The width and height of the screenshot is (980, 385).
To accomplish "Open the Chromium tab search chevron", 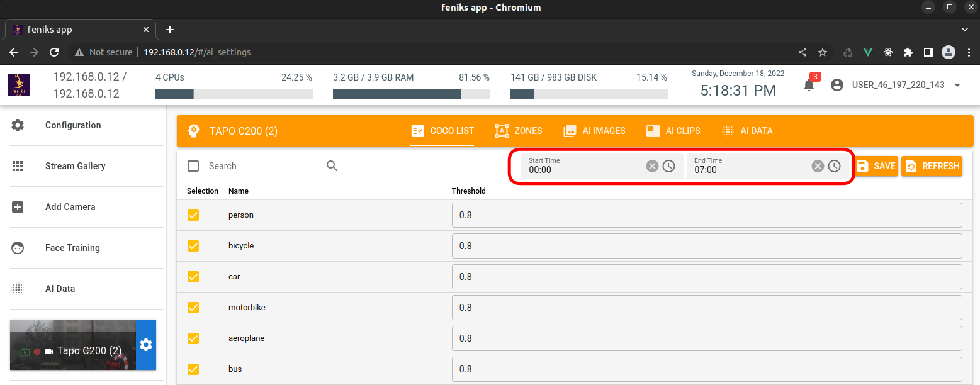I will pyautogui.click(x=965, y=30).
